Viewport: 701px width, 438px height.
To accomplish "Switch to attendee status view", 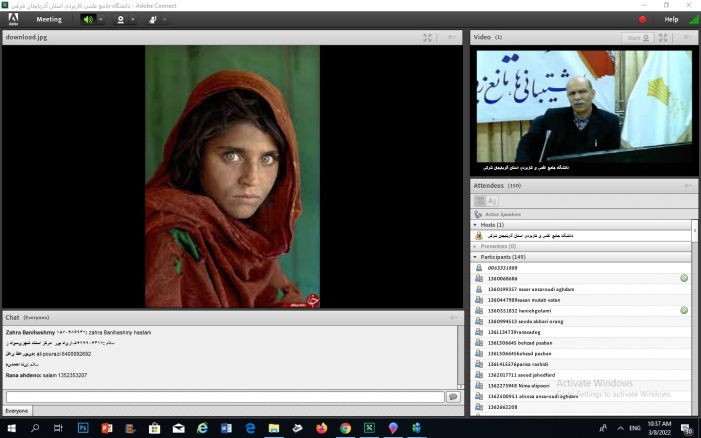I will tap(491, 201).
